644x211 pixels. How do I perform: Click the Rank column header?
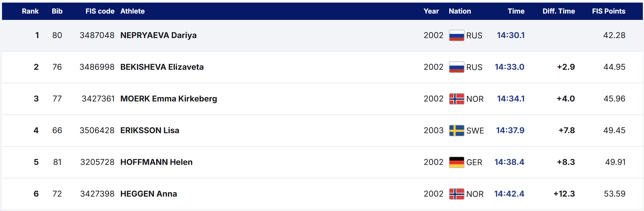30,11
